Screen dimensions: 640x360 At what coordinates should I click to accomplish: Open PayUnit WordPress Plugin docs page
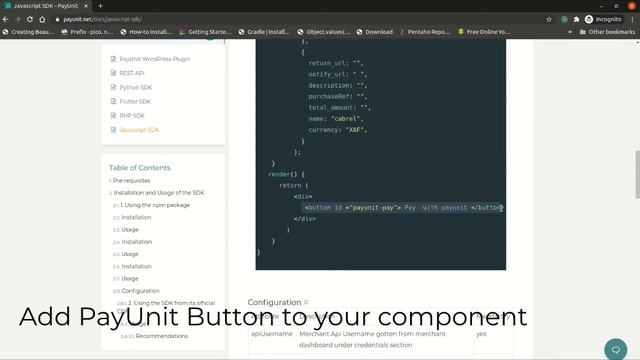(155, 59)
